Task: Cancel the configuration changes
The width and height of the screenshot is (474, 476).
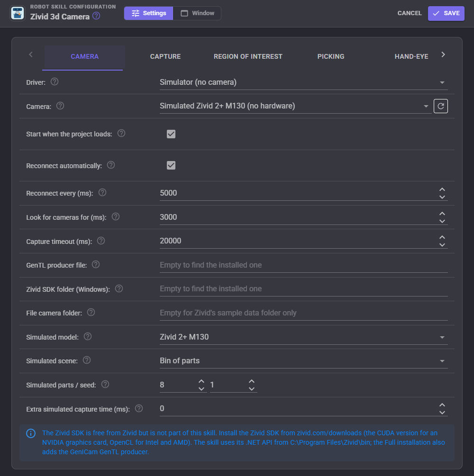Action: point(409,13)
